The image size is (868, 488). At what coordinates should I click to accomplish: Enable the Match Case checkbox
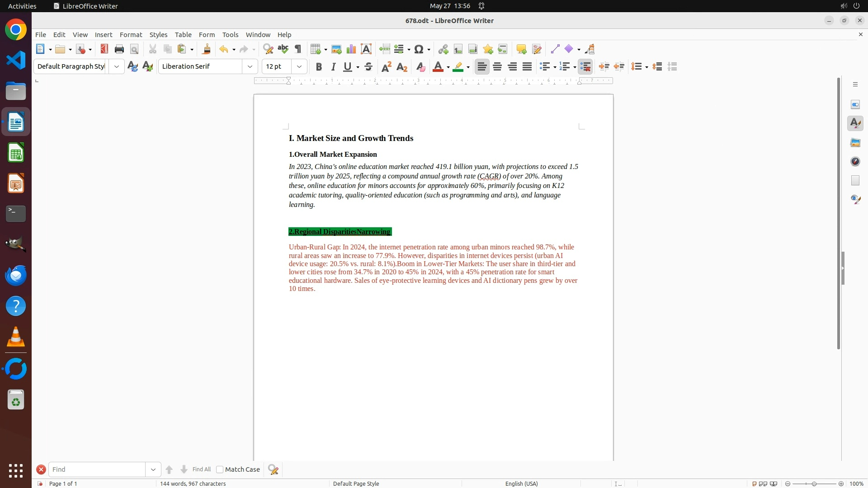[220, 469]
